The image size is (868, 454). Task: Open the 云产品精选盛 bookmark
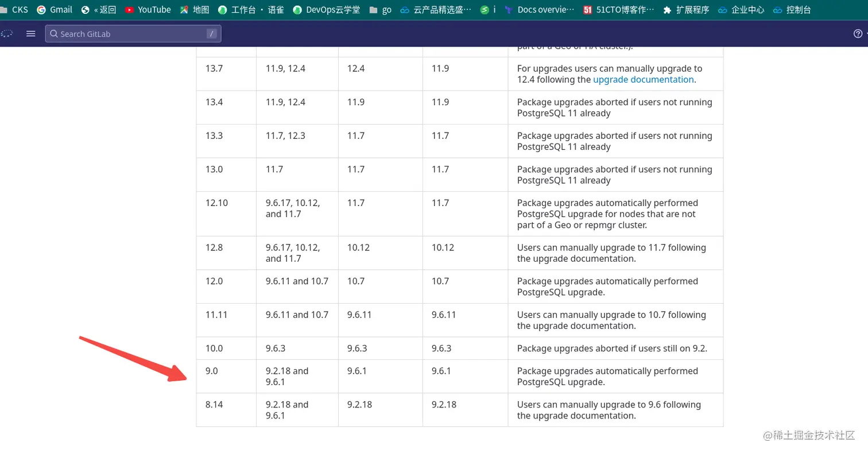pyautogui.click(x=436, y=9)
